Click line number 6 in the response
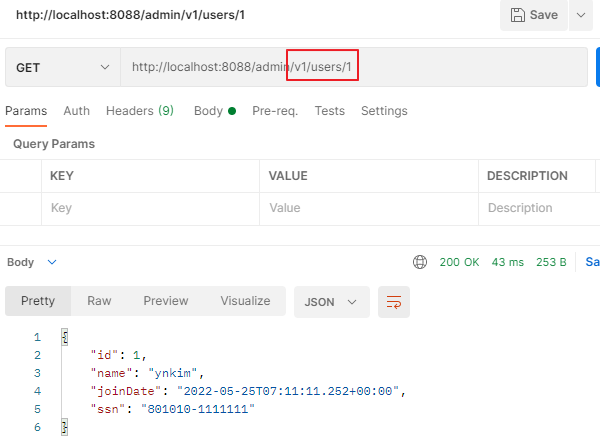This screenshot has width=600, height=442. (38, 427)
